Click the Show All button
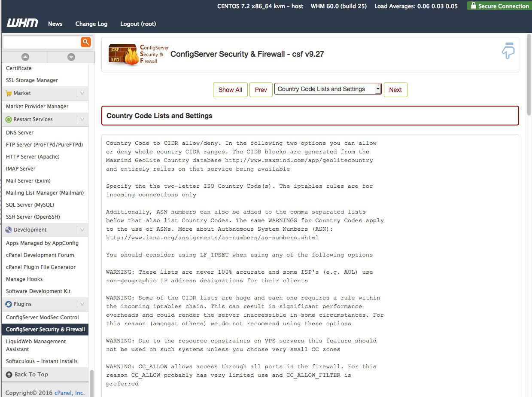The height and width of the screenshot is (397, 532). click(x=230, y=90)
